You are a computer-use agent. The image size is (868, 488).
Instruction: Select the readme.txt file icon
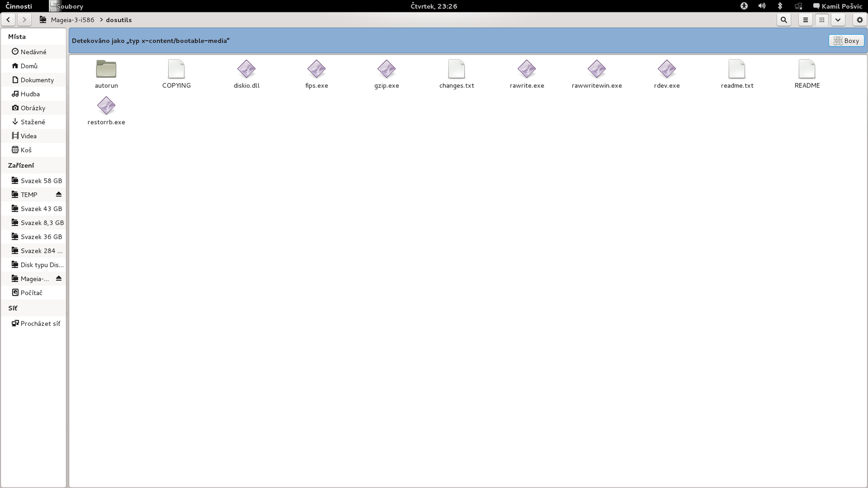pos(737,69)
